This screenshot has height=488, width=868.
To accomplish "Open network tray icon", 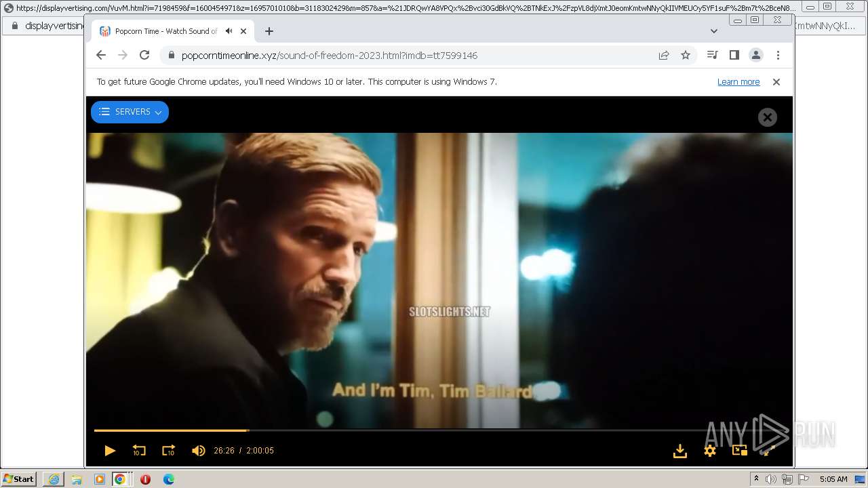I will coord(787,479).
